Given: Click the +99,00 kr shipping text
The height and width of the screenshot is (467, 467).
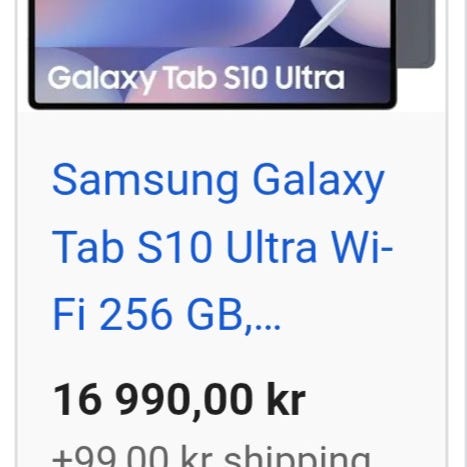Looking at the screenshot, I should pyautogui.click(x=211, y=456).
